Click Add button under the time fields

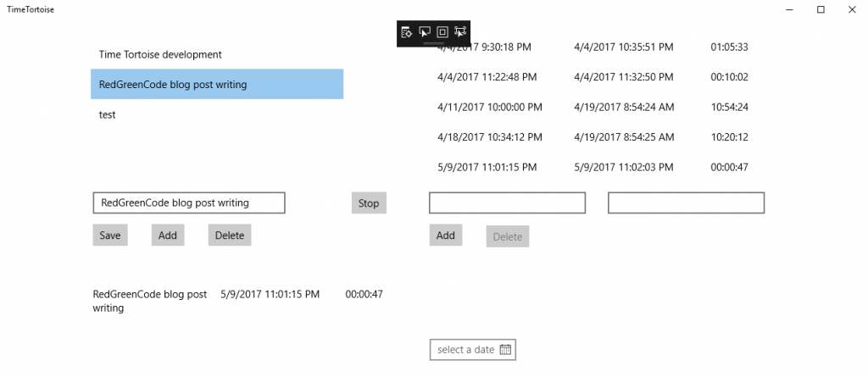point(446,235)
